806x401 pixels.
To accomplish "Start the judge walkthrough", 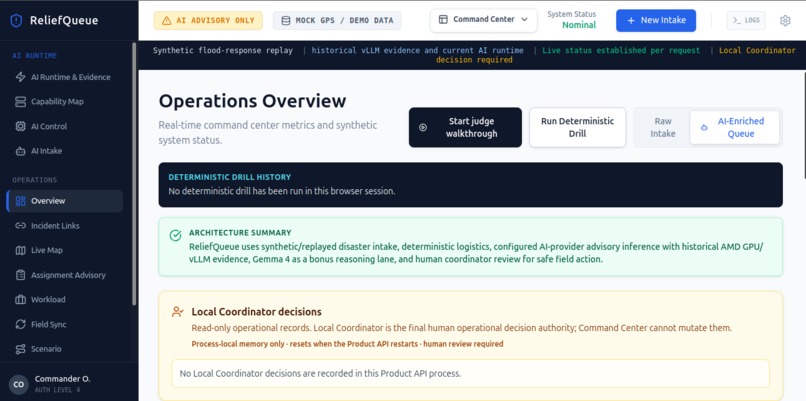I will tap(465, 127).
